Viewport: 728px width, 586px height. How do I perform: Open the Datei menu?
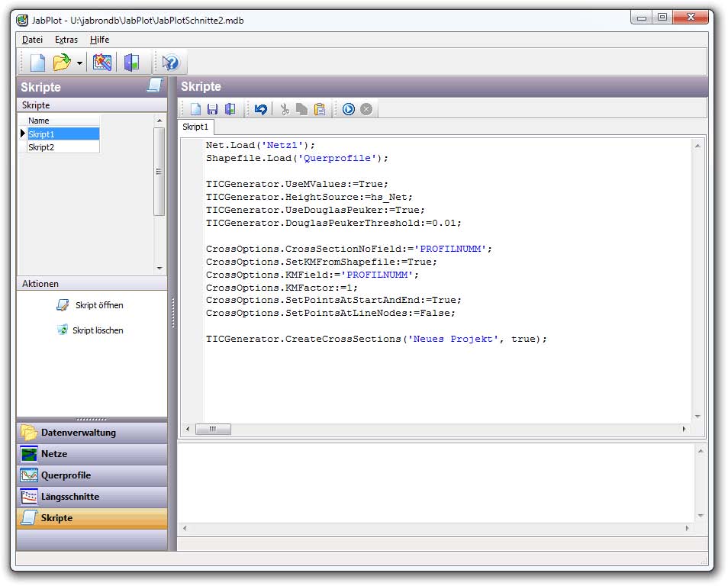click(33, 40)
